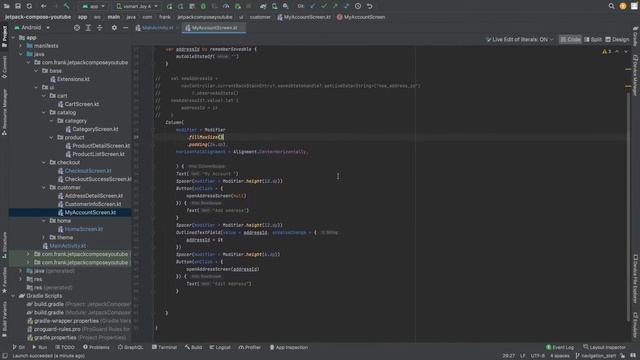Screen dimensions: 640x360
Task: Hide the Project panel with the minus icon
Action: point(125,28)
